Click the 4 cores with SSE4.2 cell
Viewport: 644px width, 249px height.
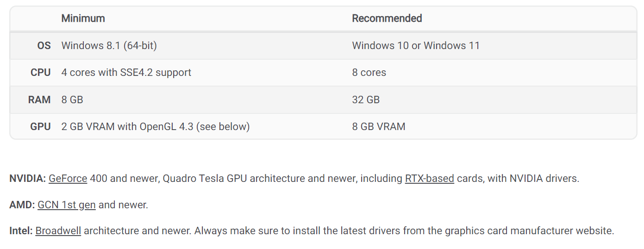[126, 73]
